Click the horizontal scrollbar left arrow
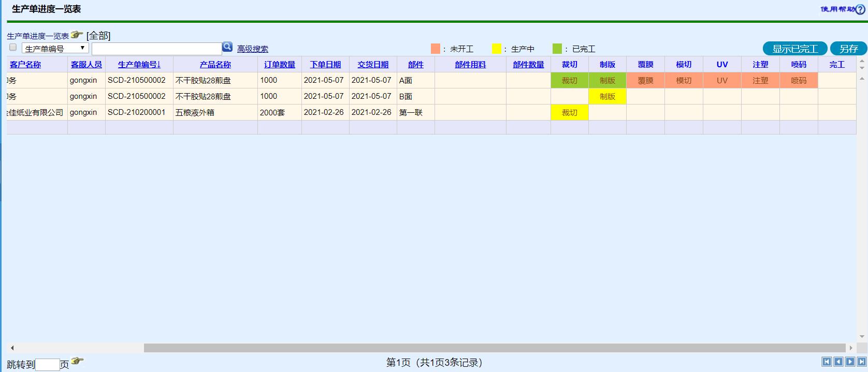 [x=12, y=348]
